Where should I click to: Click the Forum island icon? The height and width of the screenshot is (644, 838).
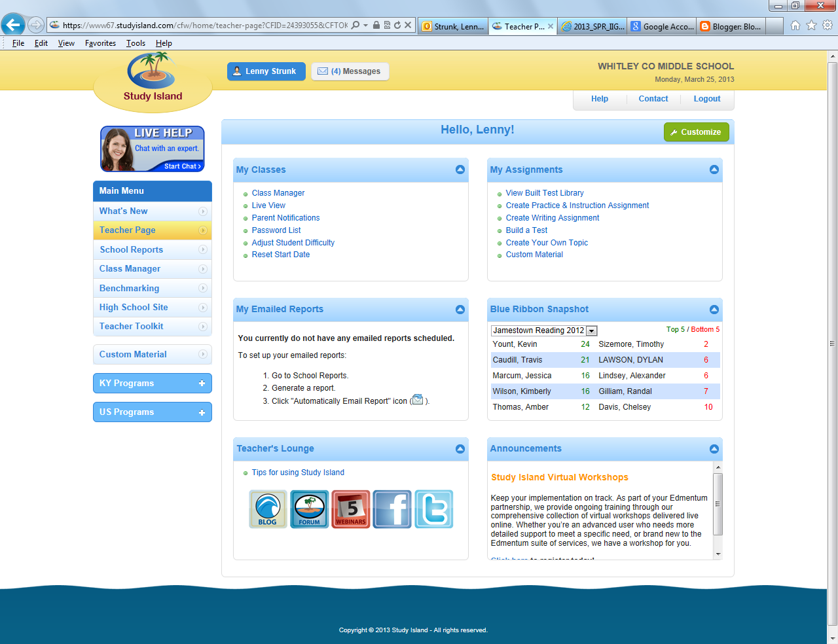tap(309, 509)
